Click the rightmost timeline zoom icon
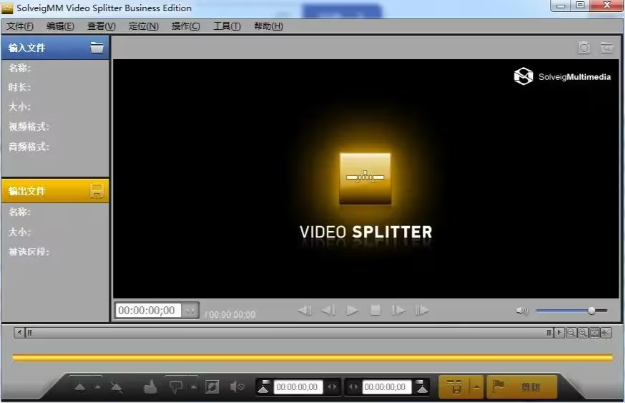 click(x=606, y=332)
